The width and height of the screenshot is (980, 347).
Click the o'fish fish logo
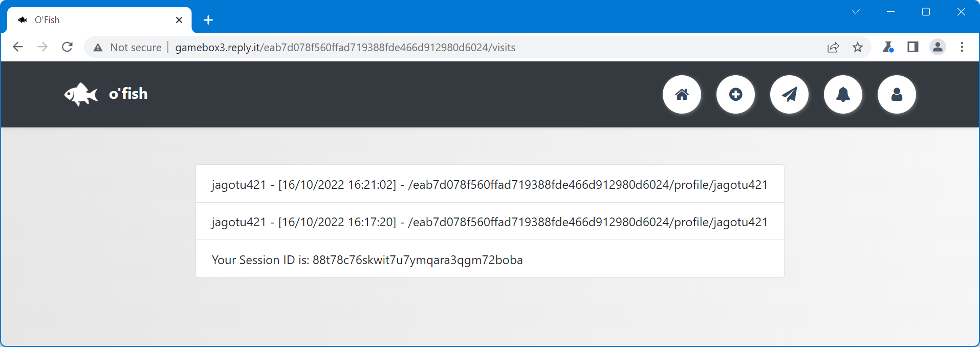[81, 94]
